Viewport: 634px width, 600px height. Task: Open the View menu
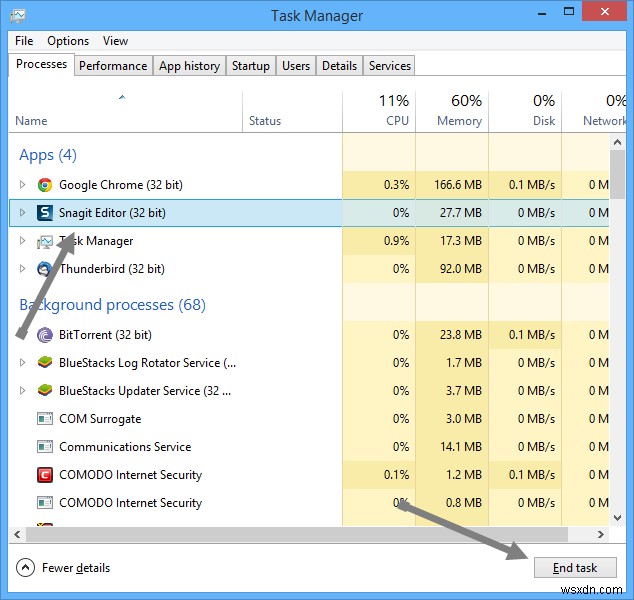point(115,41)
